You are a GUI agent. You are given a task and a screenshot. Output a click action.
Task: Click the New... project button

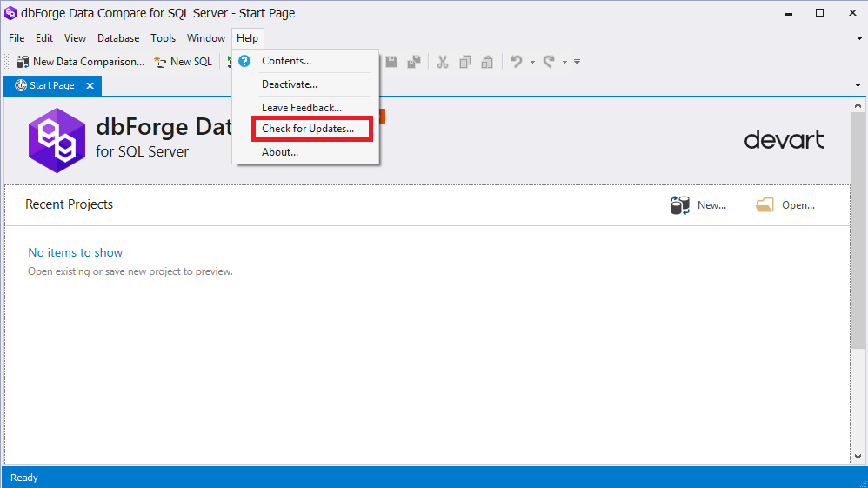point(698,205)
